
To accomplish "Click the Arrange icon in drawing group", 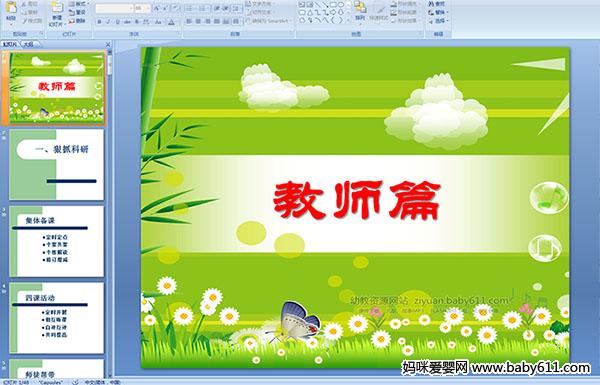I will 360,10.
